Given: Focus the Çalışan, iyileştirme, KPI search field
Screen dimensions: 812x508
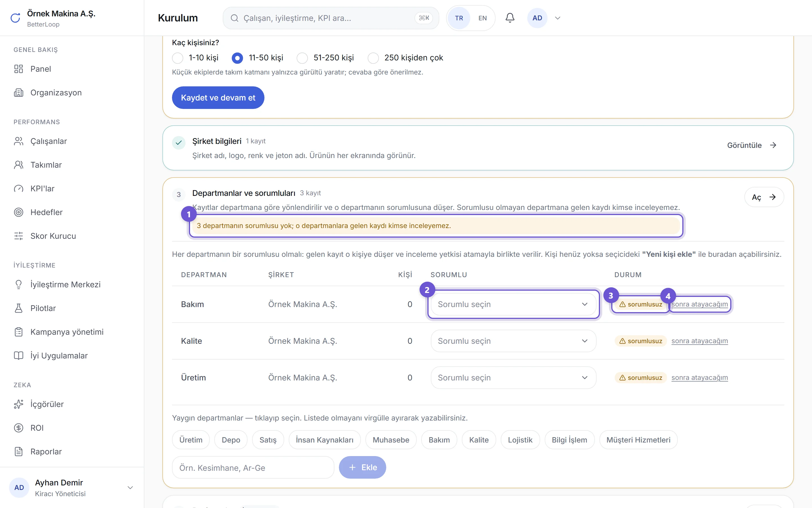Looking at the screenshot, I should (x=331, y=18).
